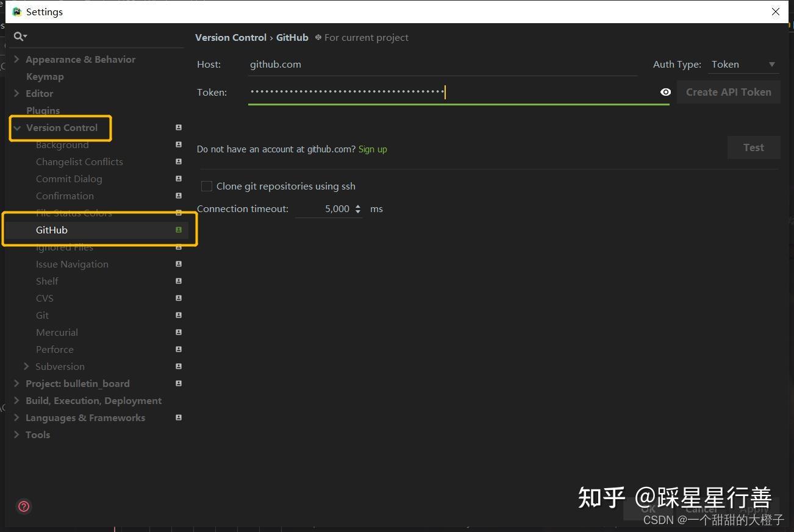Click the Test button

753,147
